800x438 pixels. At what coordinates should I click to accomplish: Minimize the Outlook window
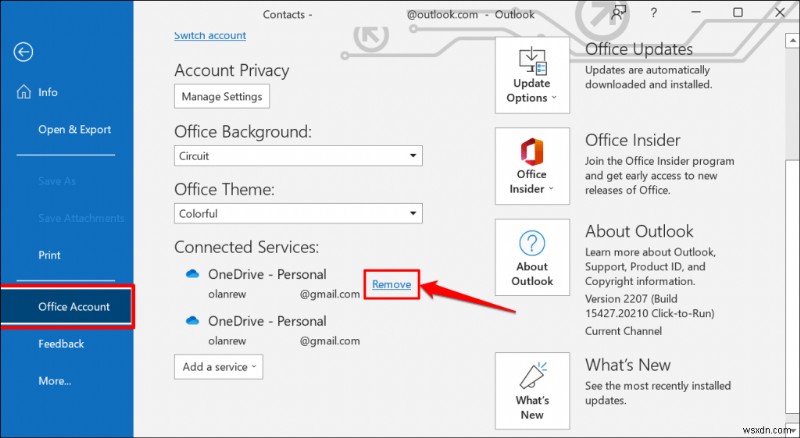click(697, 13)
